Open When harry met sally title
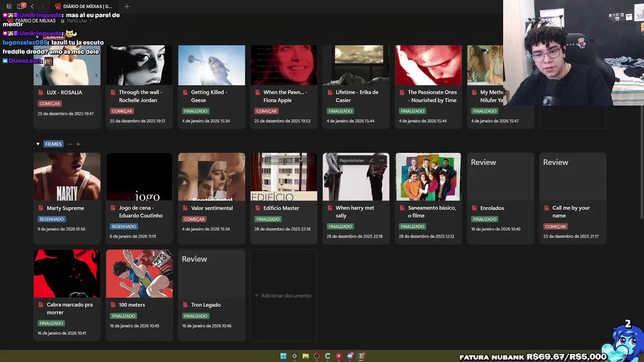644x362 pixels. [355, 212]
